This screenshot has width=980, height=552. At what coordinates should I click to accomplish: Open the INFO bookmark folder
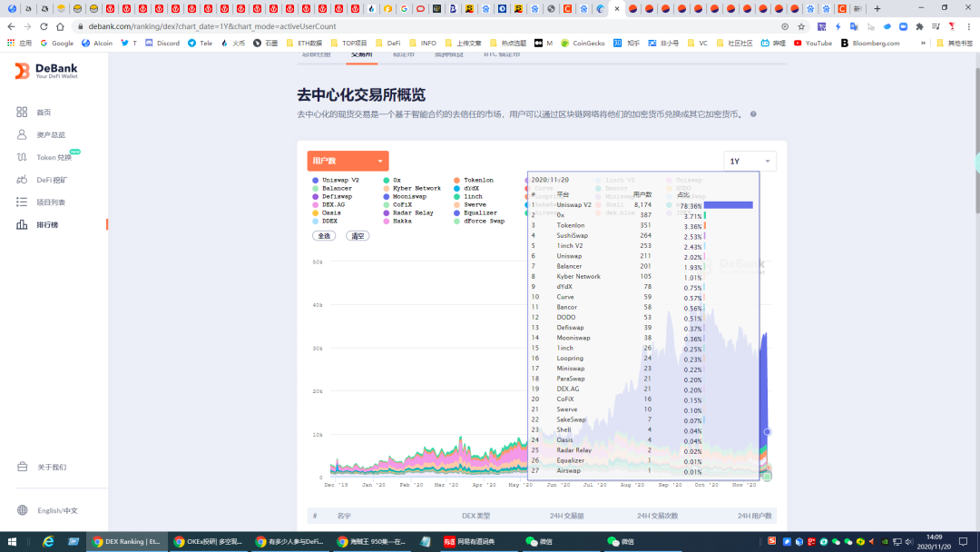click(x=423, y=44)
